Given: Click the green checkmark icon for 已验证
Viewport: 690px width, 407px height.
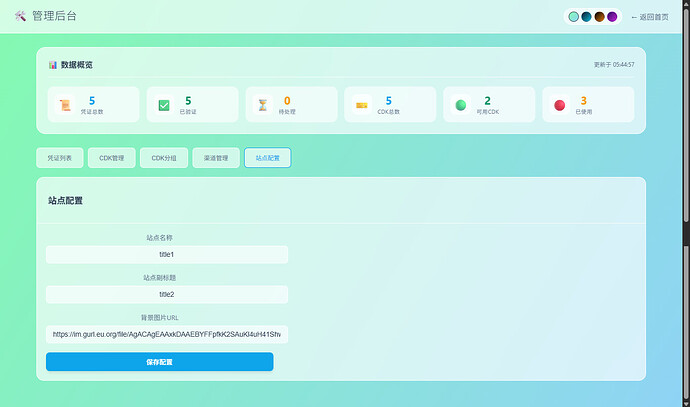Looking at the screenshot, I should [164, 105].
